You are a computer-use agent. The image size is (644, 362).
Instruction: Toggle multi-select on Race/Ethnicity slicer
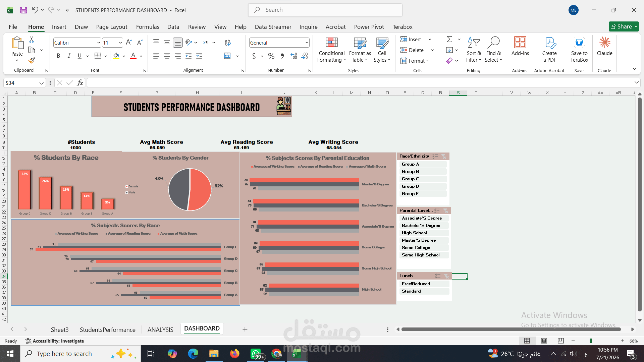pyautogui.click(x=435, y=156)
